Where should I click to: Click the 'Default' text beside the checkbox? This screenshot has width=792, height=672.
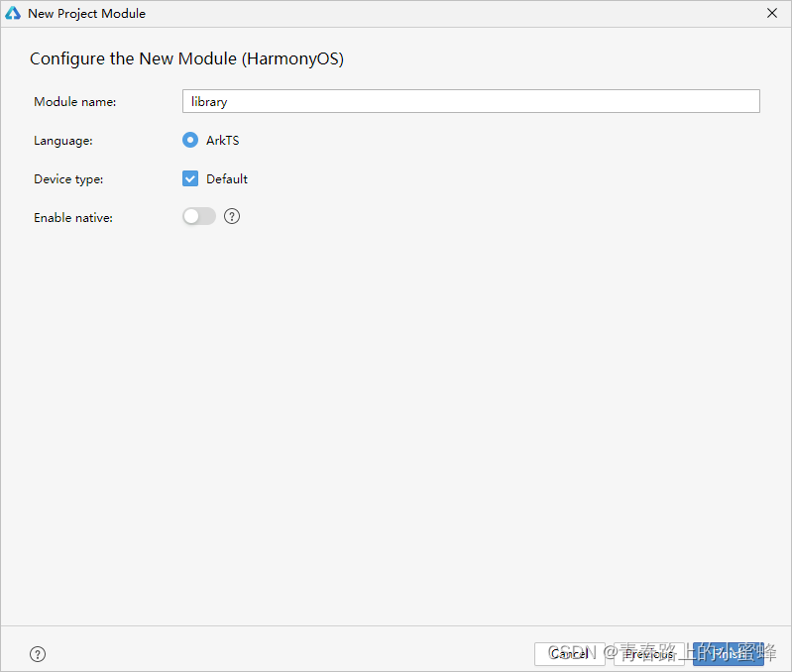tap(227, 179)
